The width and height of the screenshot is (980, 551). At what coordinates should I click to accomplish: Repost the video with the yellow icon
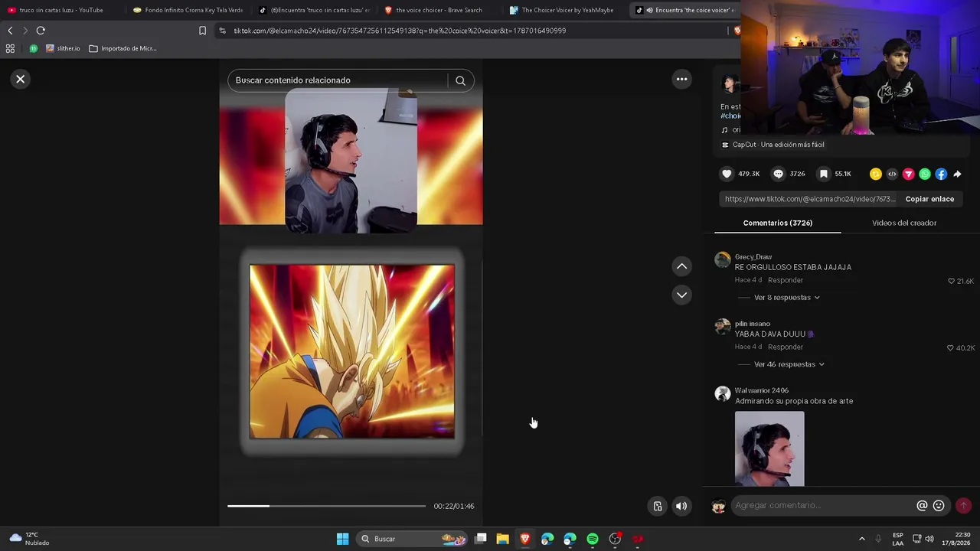(x=876, y=174)
